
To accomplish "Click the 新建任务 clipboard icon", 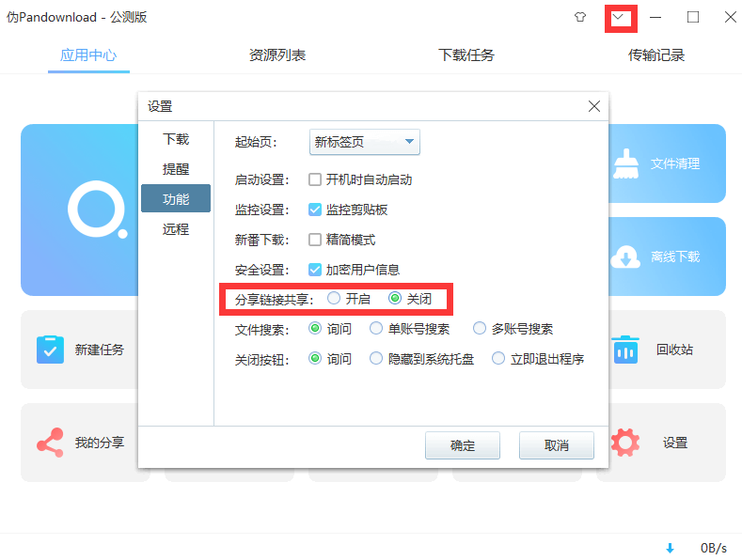I will 49,350.
